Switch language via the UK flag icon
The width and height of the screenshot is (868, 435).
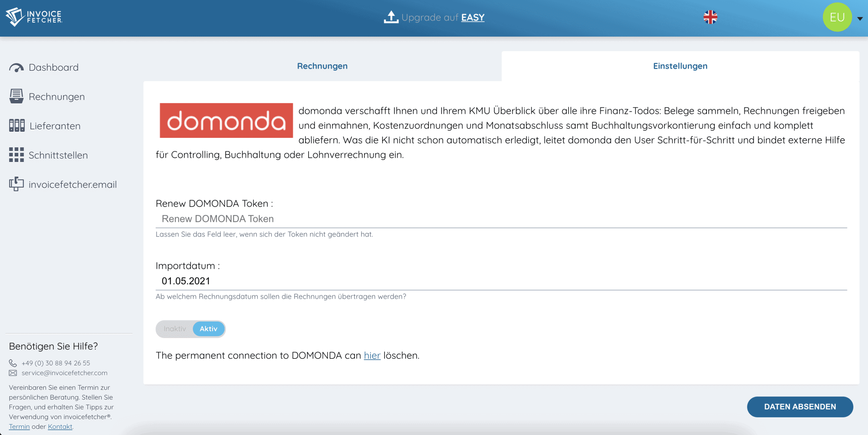(x=710, y=17)
